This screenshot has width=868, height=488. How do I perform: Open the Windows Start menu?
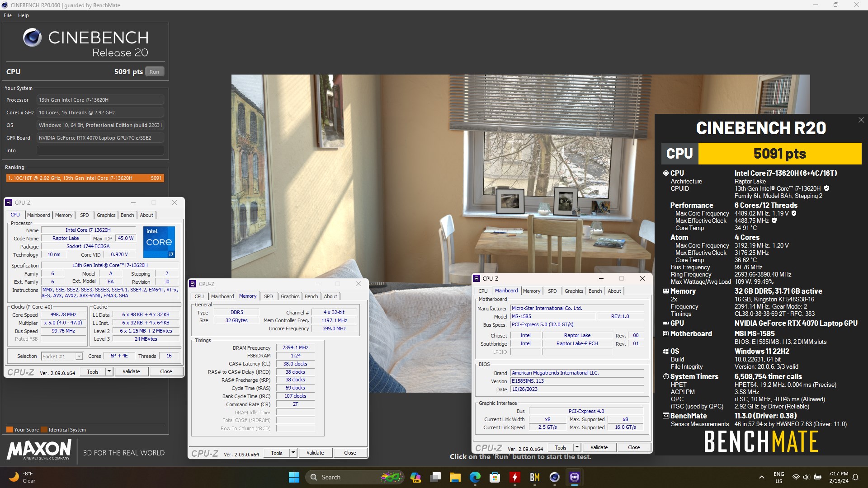tap(294, 477)
